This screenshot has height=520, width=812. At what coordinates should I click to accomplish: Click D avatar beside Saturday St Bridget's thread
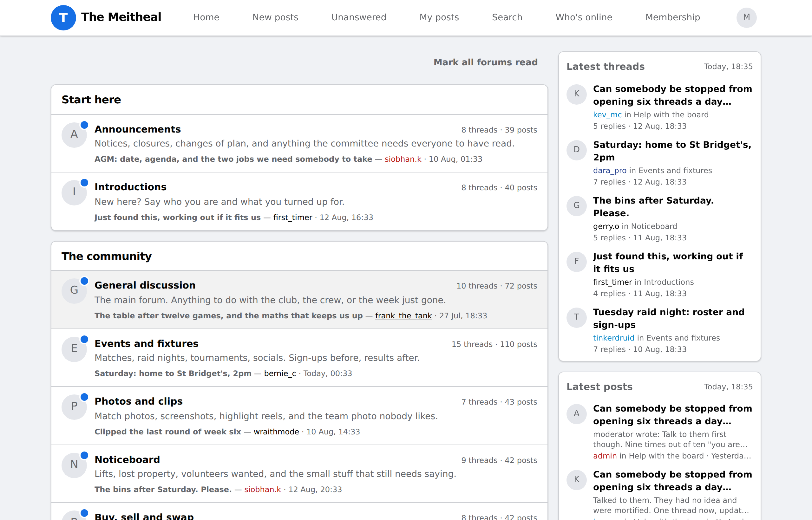[577, 150]
